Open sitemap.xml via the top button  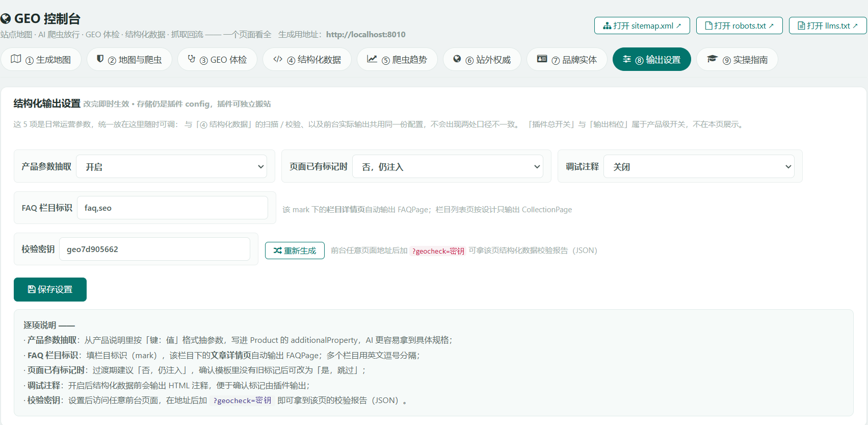point(642,26)
